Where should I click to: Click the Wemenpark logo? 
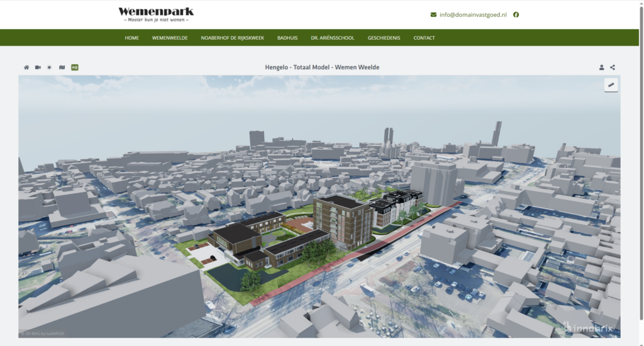pos(156,14)
